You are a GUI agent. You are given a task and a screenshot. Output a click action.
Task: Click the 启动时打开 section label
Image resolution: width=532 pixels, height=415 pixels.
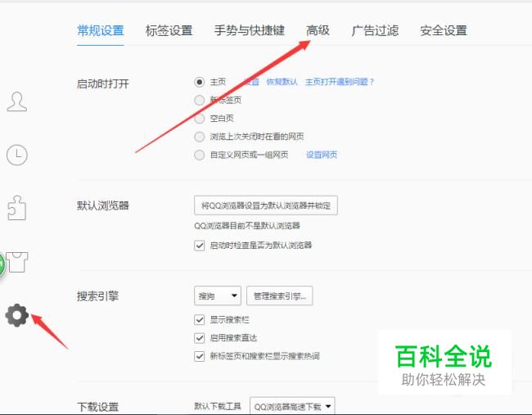pyautogui.click(x=103, y=83)
